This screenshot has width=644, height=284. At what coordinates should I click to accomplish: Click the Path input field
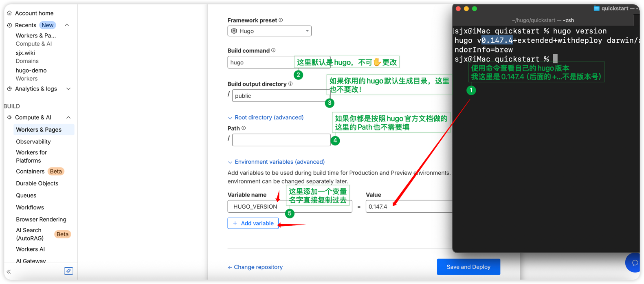281,140
